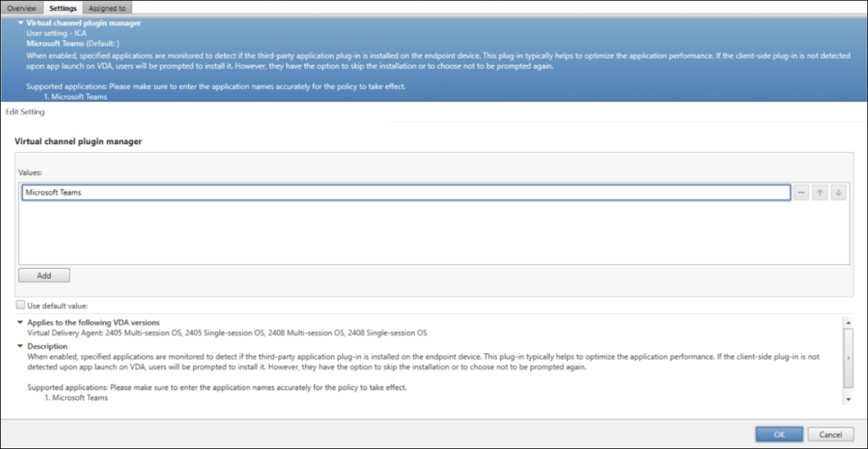Viewport: 868px width, 449px height.
Task: Collapse Applies to the following VDA versions
Action: point(20,323)
